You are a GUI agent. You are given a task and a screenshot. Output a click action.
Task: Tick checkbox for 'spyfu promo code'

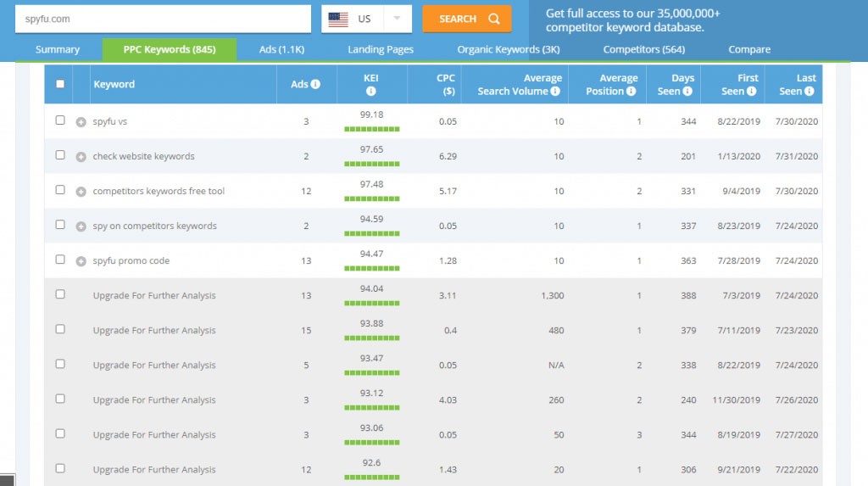click(x=60, y=260)
